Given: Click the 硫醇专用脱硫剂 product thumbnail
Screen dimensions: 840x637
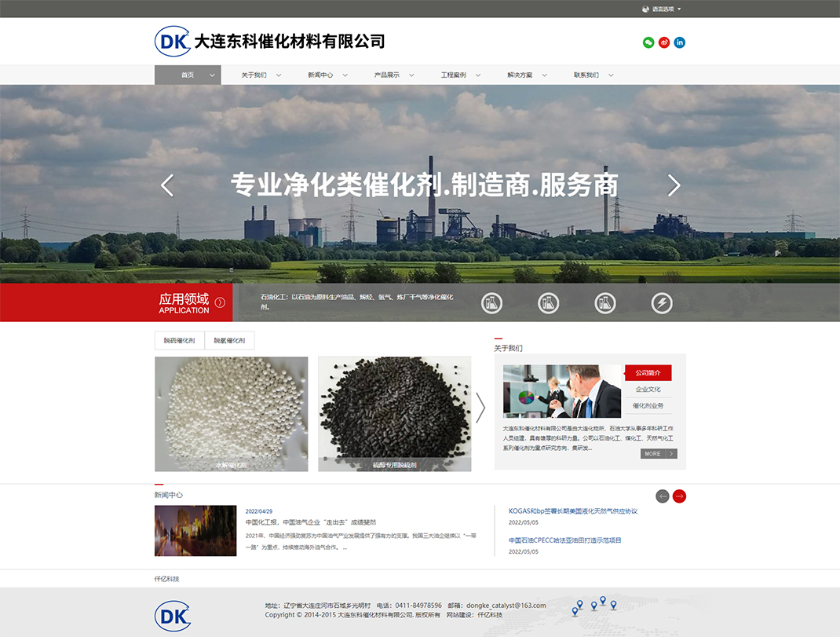Looking at the screenshot, I should (x=394, y=414).
